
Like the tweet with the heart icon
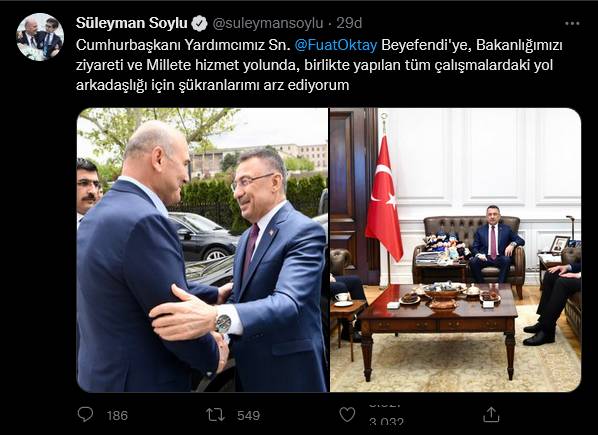click(347, 415)
